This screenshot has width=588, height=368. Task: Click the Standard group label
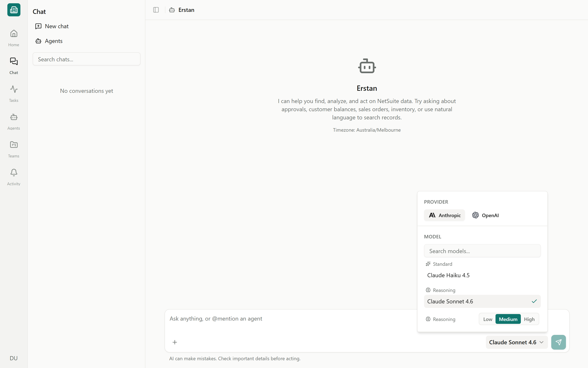pos(442,264)
